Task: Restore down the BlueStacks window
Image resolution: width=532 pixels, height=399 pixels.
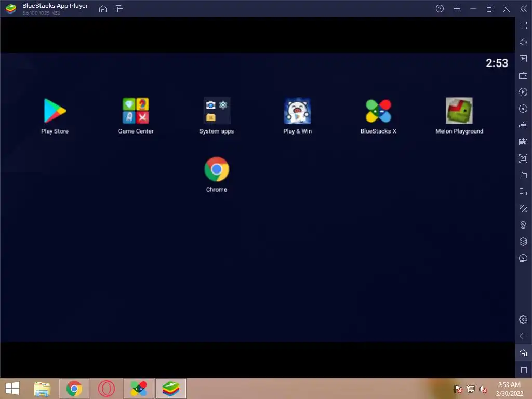Action: click(x=489, y=9)
